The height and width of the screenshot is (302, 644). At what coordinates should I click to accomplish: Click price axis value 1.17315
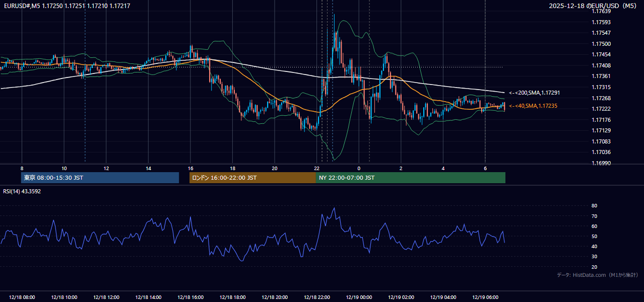[601, 88]
